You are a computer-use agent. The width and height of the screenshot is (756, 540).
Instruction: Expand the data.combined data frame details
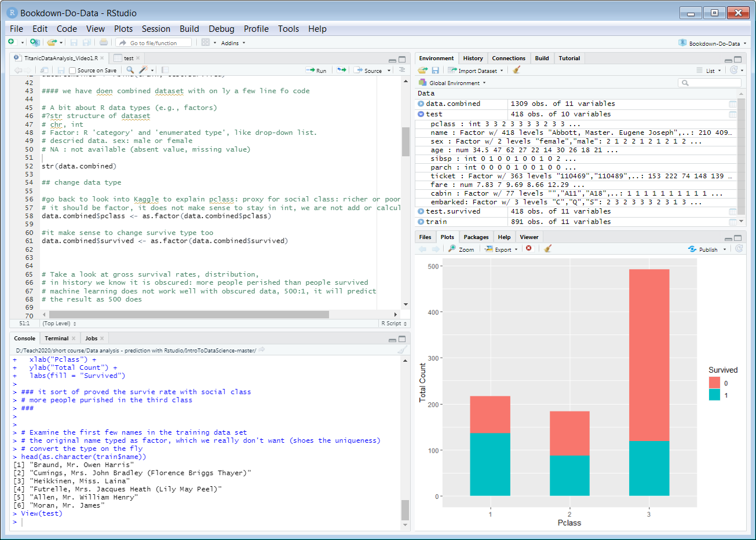pyautogui.click(x=421, y=104)
